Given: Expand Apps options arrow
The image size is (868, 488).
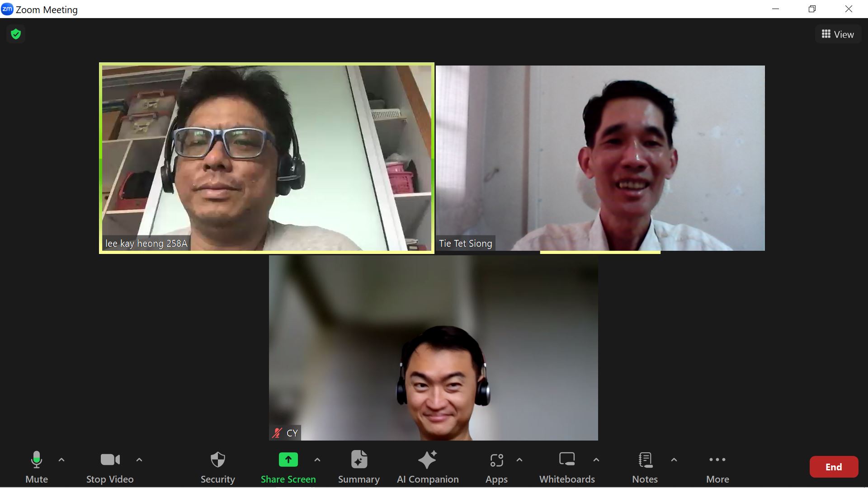Looking at the screenshot, I should point(519,460).
